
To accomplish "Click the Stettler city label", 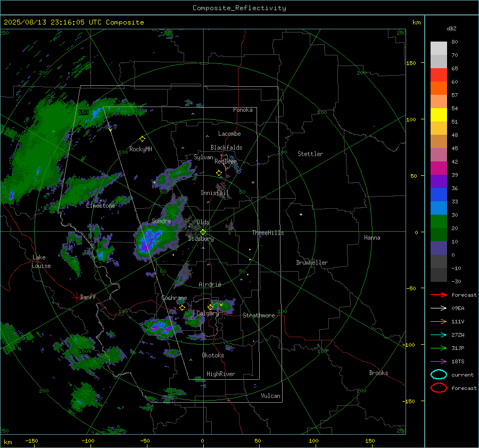I will pos(310,154).
